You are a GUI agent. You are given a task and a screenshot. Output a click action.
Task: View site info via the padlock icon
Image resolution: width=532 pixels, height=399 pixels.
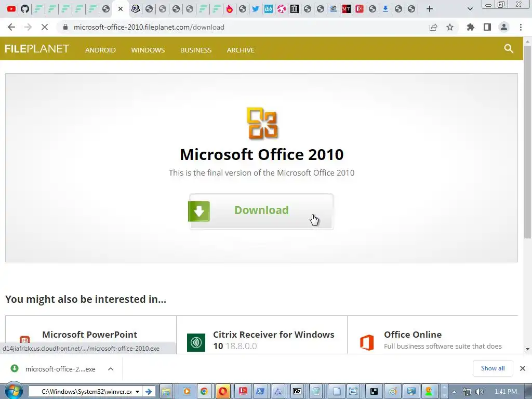(65, 27)
